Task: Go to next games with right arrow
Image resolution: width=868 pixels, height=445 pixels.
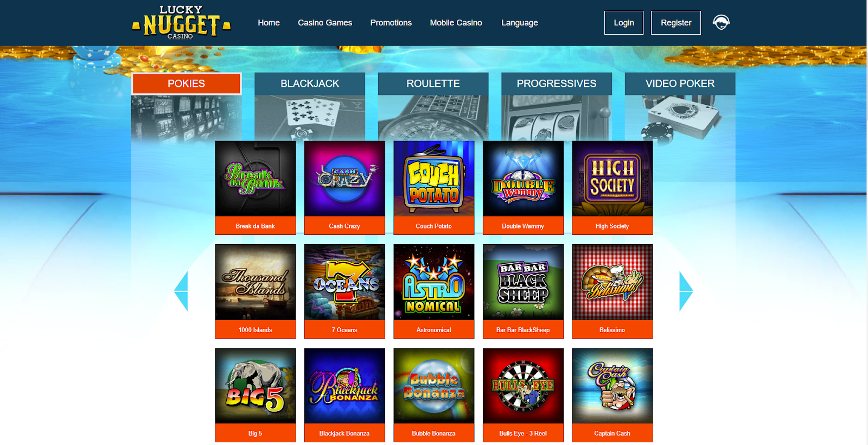Action: tap(686, 291)
